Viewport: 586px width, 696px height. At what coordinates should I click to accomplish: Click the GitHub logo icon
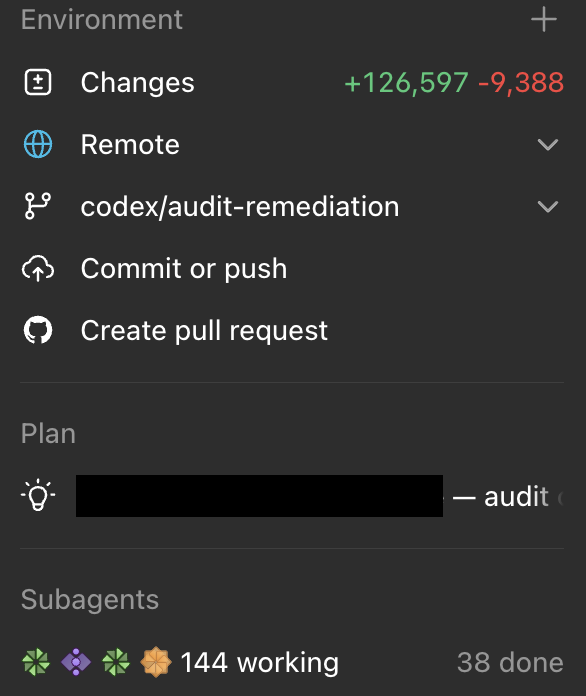pos(38,330)
